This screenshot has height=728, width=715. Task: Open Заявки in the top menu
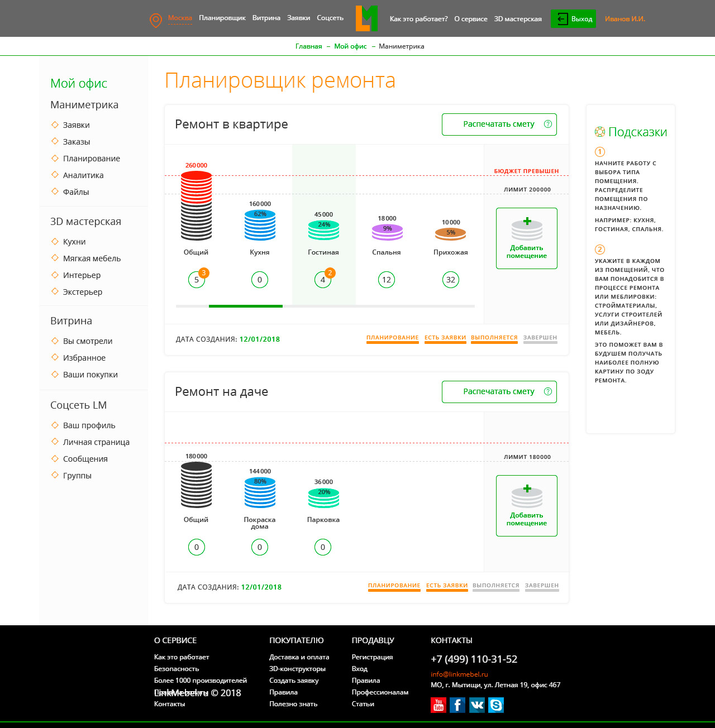pos(299,18)
